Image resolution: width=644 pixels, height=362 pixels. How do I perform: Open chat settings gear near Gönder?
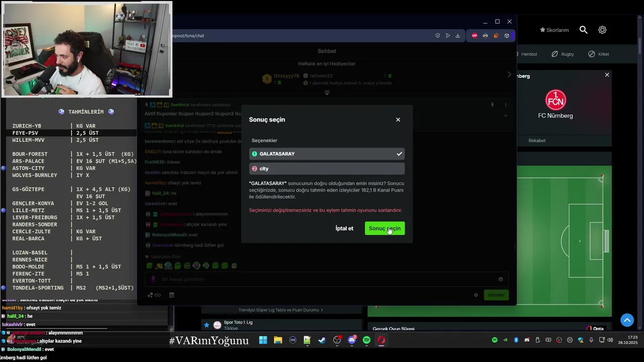click(476, 295)
